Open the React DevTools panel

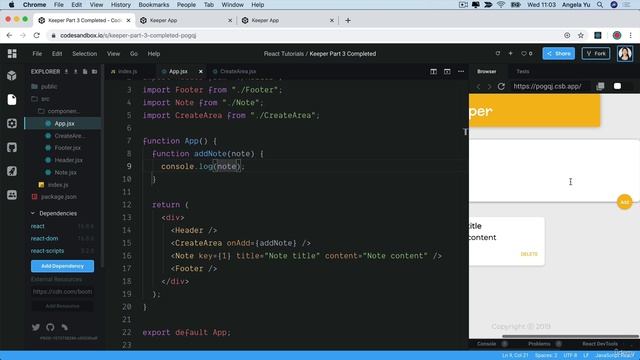600,344
